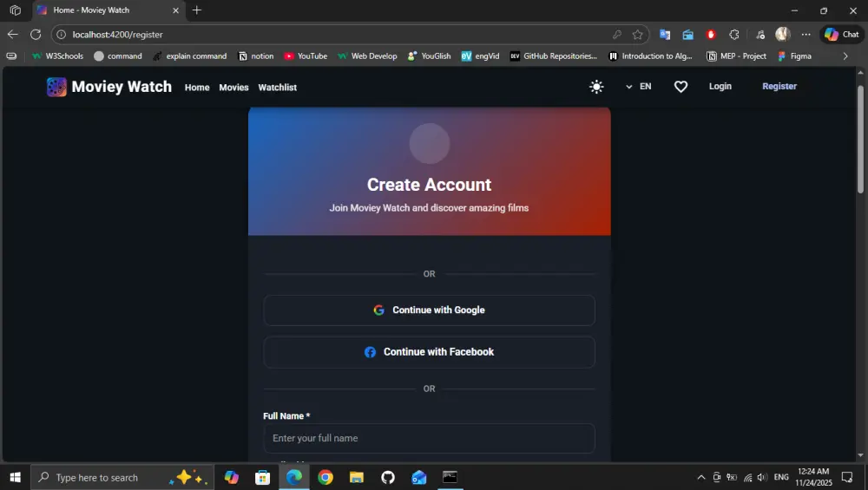Expand the bookmarks overflow chevron

pyautogui.click(x=845, y=56)
